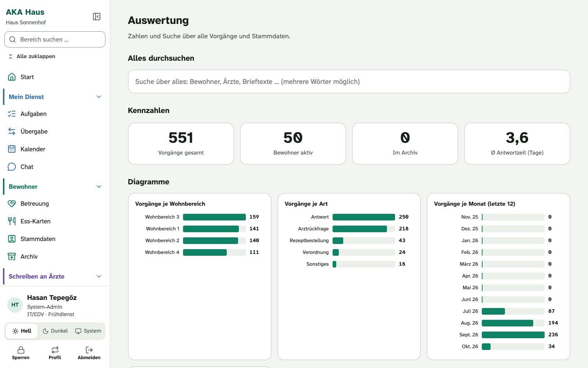Click the Aug. 26 value 194
Screen dimensions: 588x368
553,323
